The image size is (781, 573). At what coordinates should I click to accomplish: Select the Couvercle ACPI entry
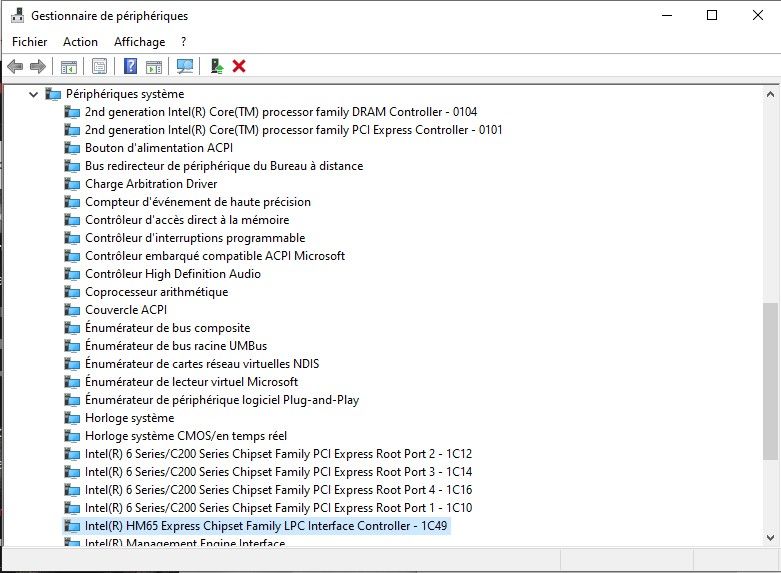click(x=126, y=310)
